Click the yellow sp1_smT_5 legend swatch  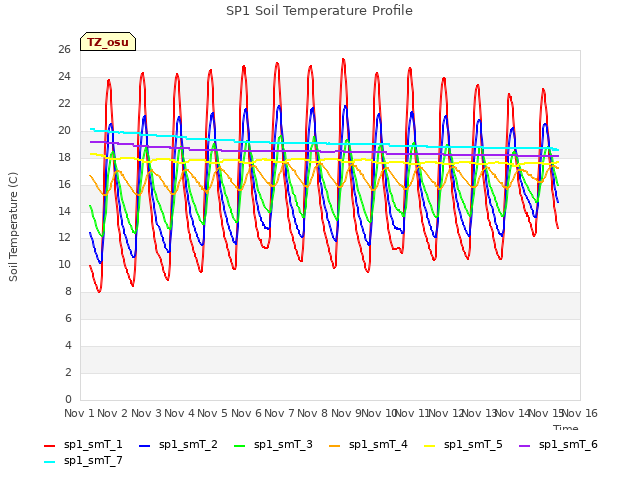pos(429,446)
